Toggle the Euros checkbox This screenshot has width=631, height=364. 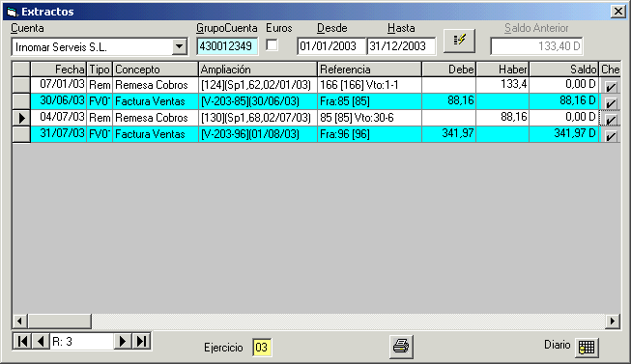[272, 44]
